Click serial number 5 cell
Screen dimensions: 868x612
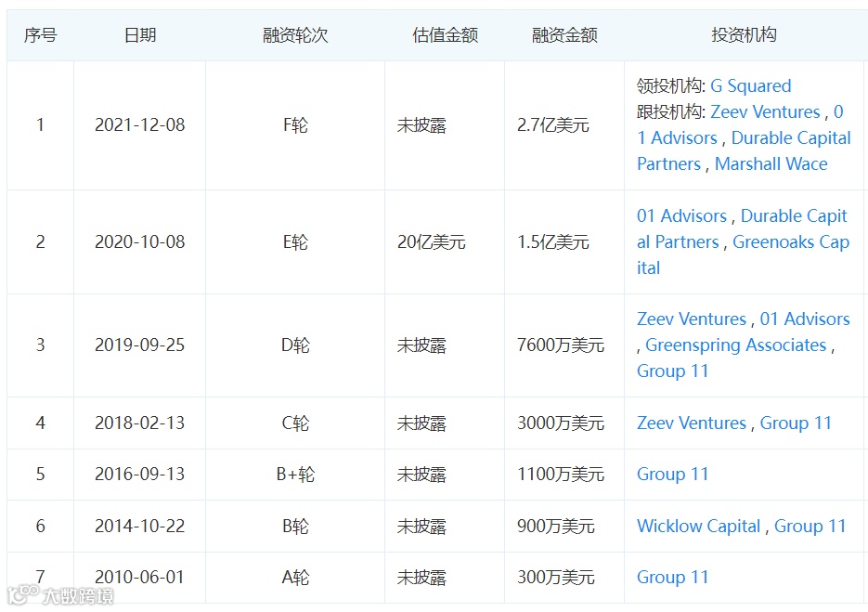coord(40,475)
